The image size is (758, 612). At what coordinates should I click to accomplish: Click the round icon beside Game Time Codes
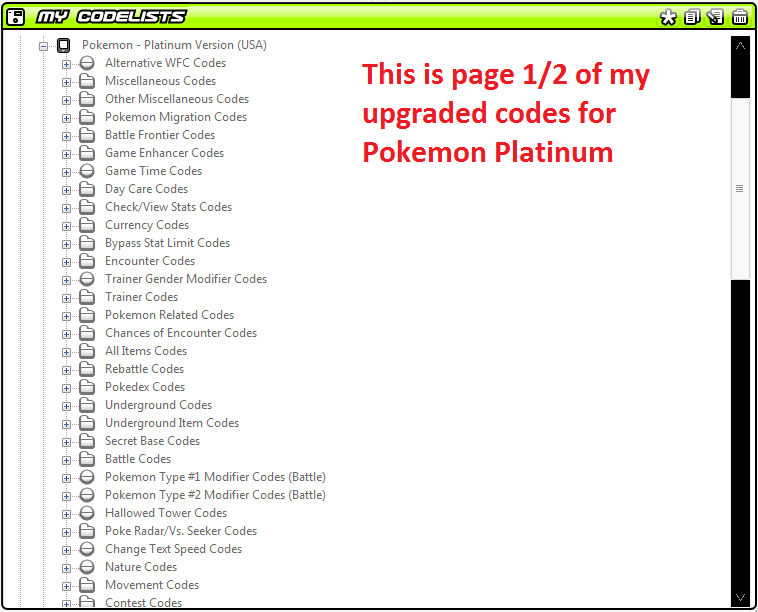click(x=87, y=171)
